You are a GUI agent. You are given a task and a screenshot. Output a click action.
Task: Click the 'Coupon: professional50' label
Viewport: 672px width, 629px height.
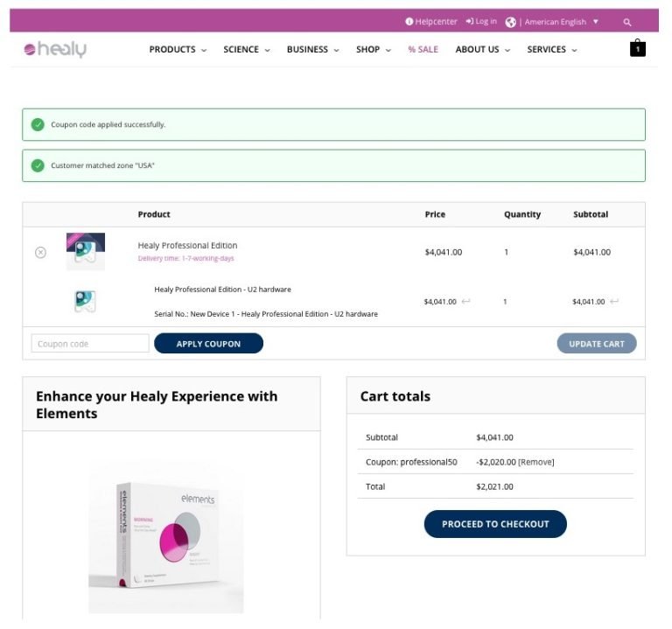411,462
